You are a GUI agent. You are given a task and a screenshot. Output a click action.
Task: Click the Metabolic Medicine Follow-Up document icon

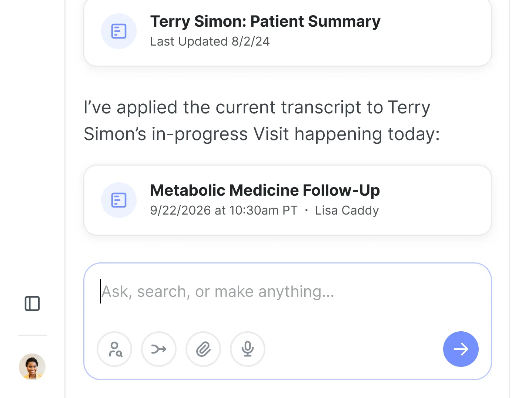119,200
